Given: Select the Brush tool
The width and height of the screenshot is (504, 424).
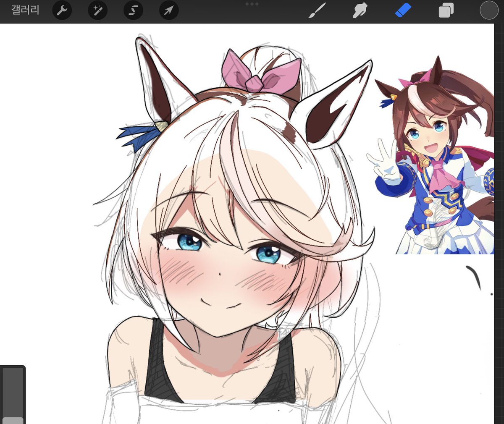Looking at the screenshot, I should pyautogui.click(x=317, y=10).
